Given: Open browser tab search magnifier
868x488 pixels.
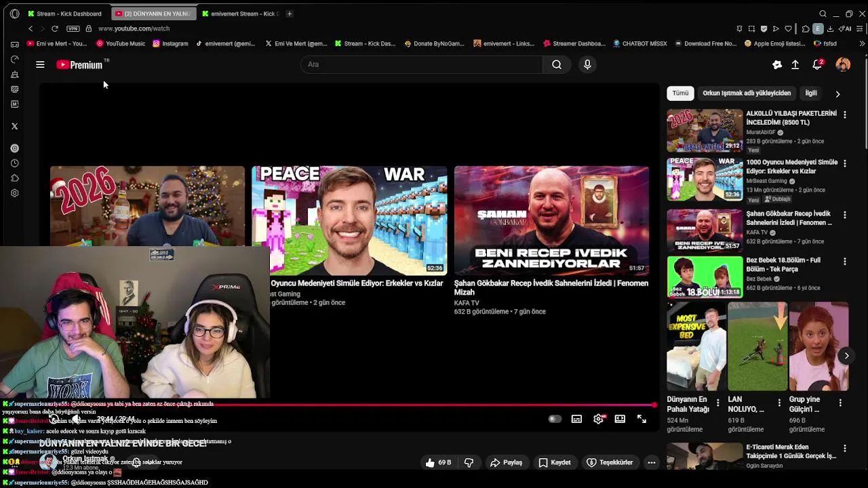Looking at the screenshot, I should pyautogui.click(x=823, y=14).
